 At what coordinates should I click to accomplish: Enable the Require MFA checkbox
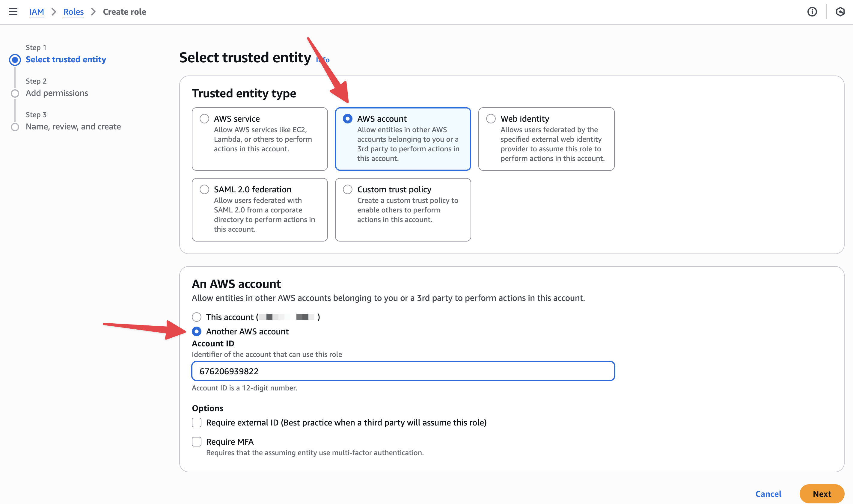click(x=196, y=441)
